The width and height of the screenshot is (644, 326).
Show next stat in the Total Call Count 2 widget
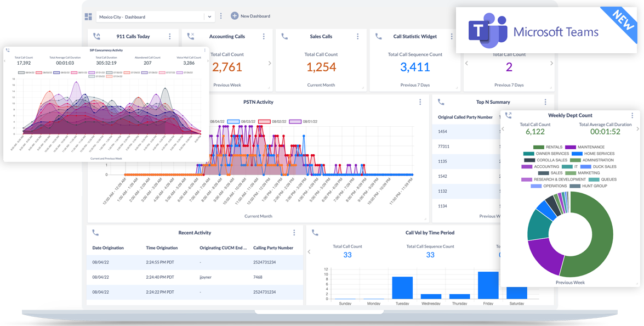(x=551, y=63)
